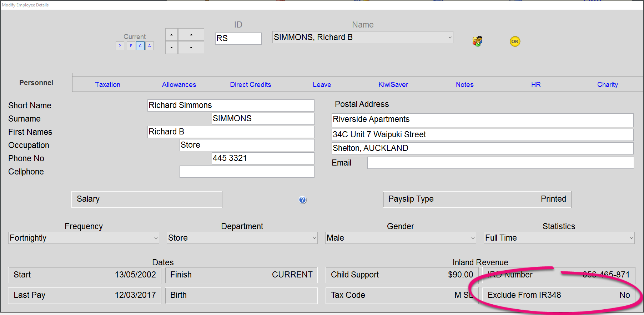Screen dimensions: 644x315
Task: Open the Allowances tab
Action: pyautogui.click(x=179, y=84)
